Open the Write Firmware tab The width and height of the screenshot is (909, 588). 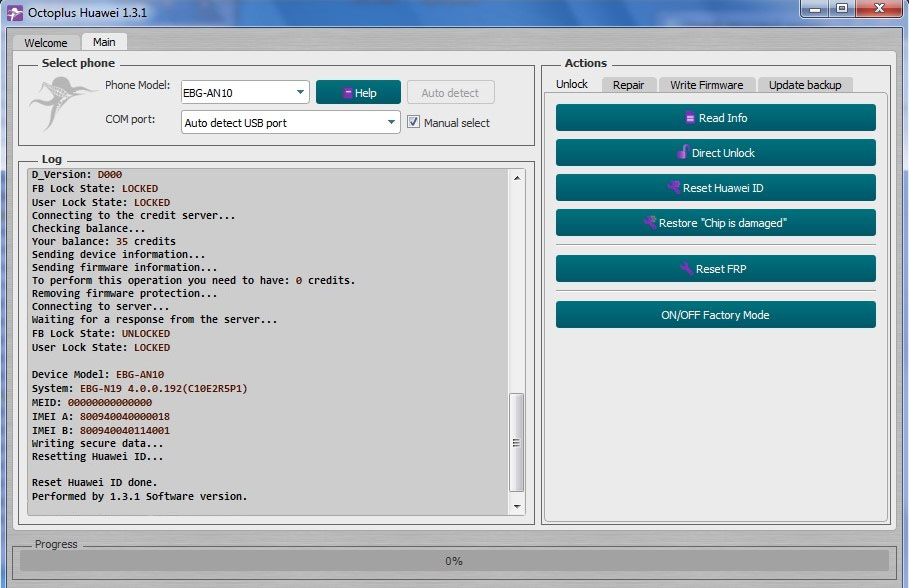[x=706, y=85]
